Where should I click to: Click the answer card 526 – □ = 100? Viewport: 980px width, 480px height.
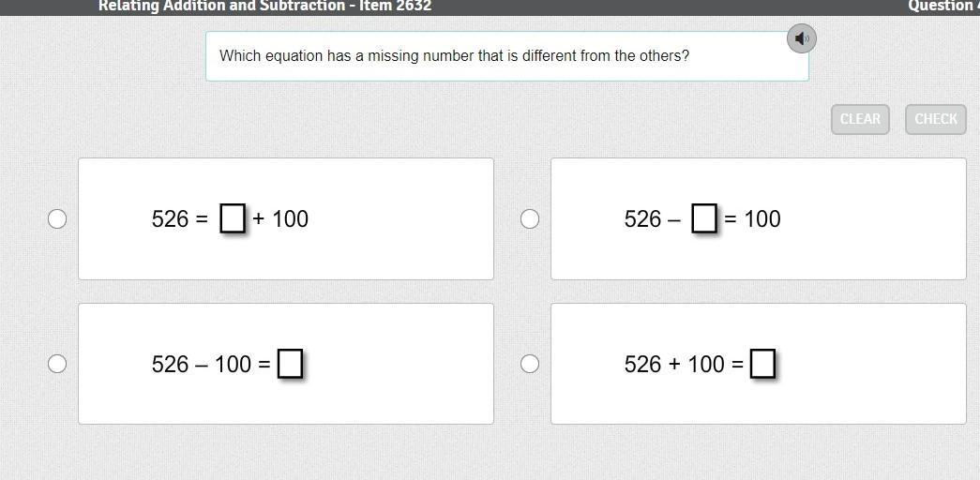point(863,218)
